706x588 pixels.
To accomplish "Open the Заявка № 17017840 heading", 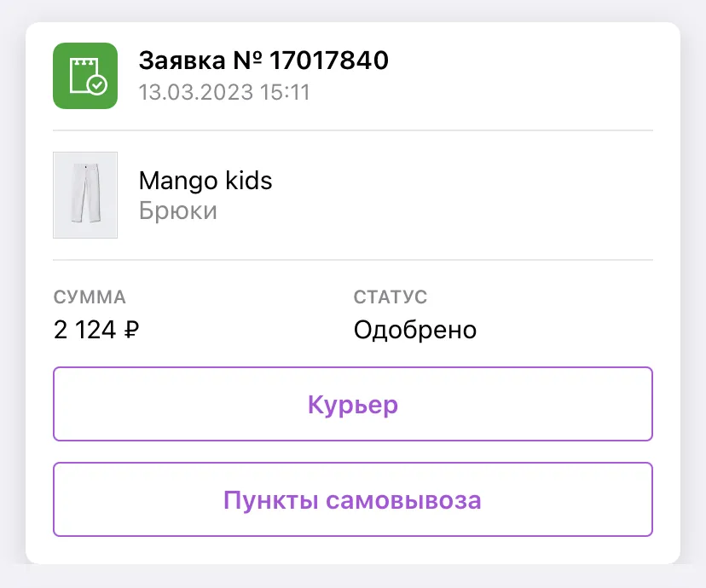I will click(x=263, y=61).
